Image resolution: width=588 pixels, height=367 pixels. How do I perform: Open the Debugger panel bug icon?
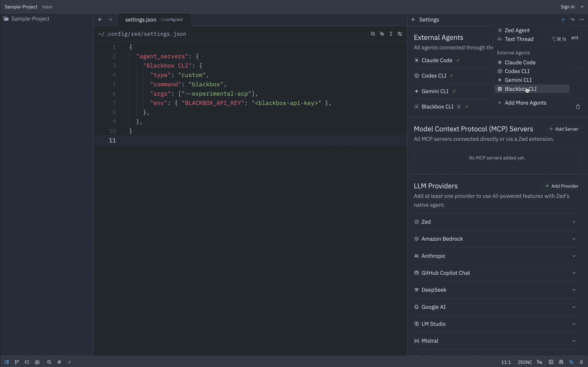coord(561,362)
